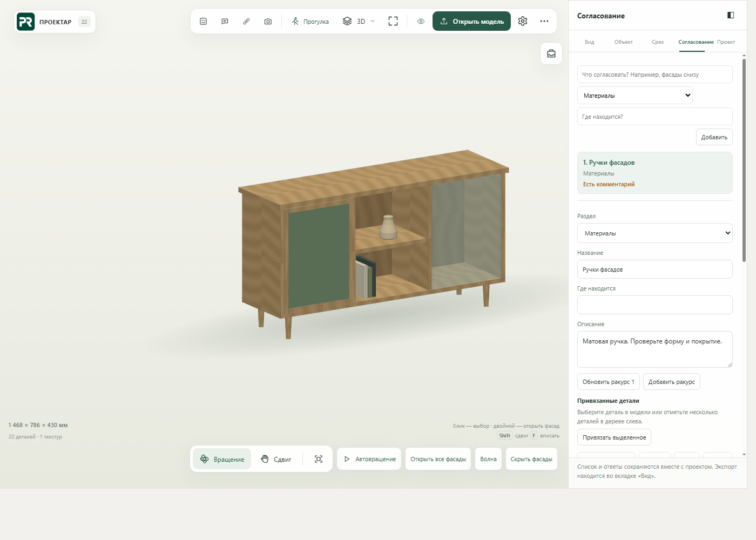Edit the Название field 'Ручки фасадов'

click(654, 269)
